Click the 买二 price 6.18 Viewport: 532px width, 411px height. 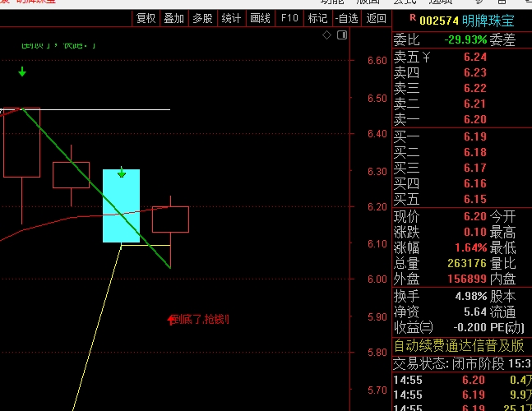point(475,152)
